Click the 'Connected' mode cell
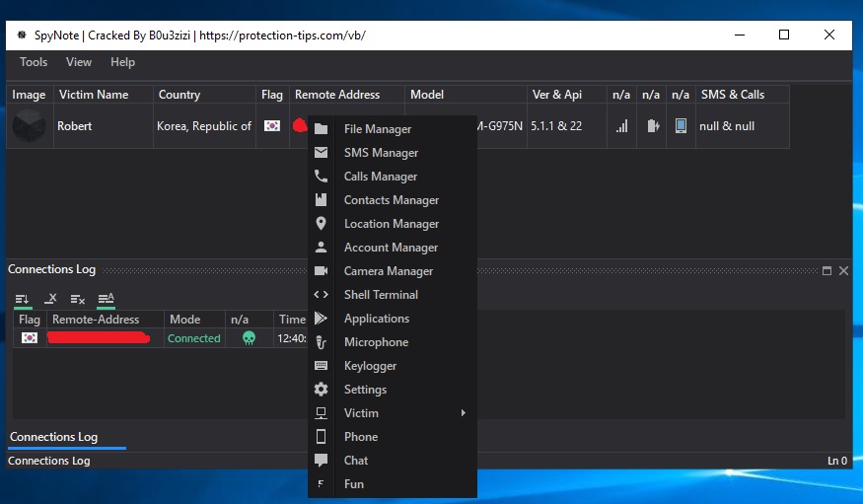The image size is (863, 504). click(x=193, y=338)
